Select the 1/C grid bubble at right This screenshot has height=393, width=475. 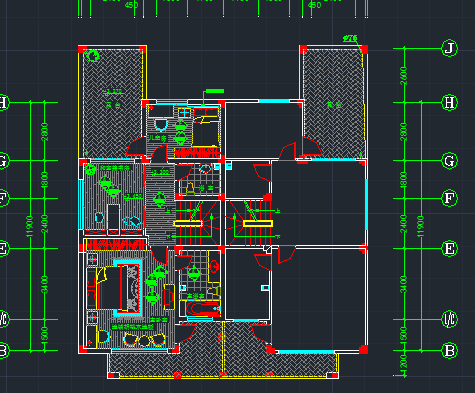click(x=449, y=319)
